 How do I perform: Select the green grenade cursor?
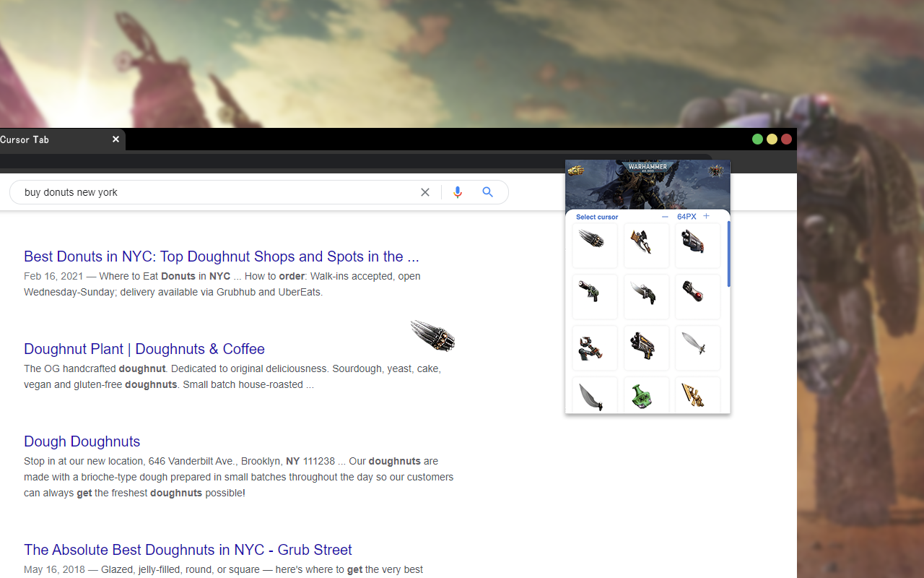click(646, 394)
